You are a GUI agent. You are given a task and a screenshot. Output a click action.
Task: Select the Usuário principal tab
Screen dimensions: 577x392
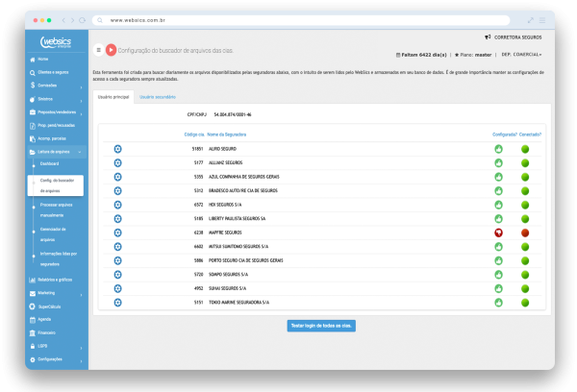113,97
